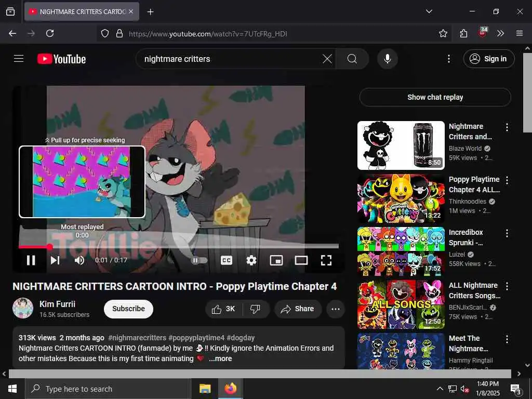Open options for Poppy Playtime Chapter 4 video
The image size is (532, 399).
(507, 180)
